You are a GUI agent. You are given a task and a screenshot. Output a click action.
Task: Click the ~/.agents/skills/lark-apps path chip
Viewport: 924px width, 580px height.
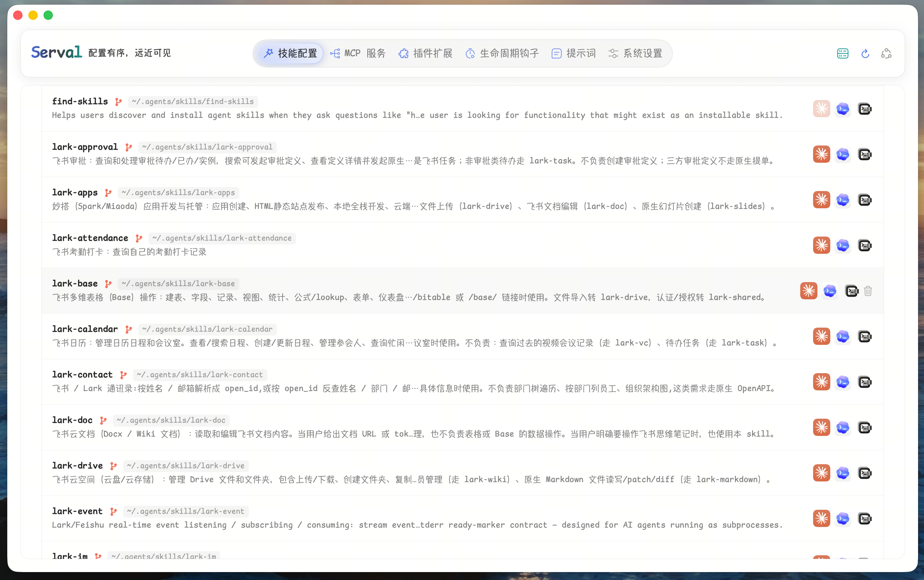(179, 193)
